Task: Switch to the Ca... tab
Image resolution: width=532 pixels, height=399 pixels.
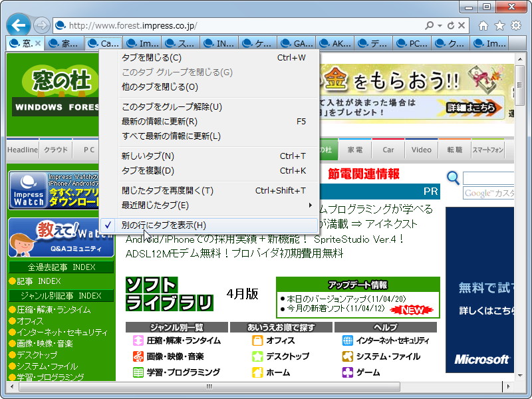Action: [x=104, y=43]
